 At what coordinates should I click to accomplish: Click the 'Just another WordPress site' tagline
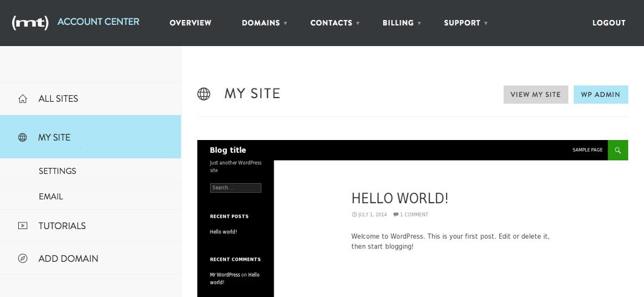coord(235,167)
